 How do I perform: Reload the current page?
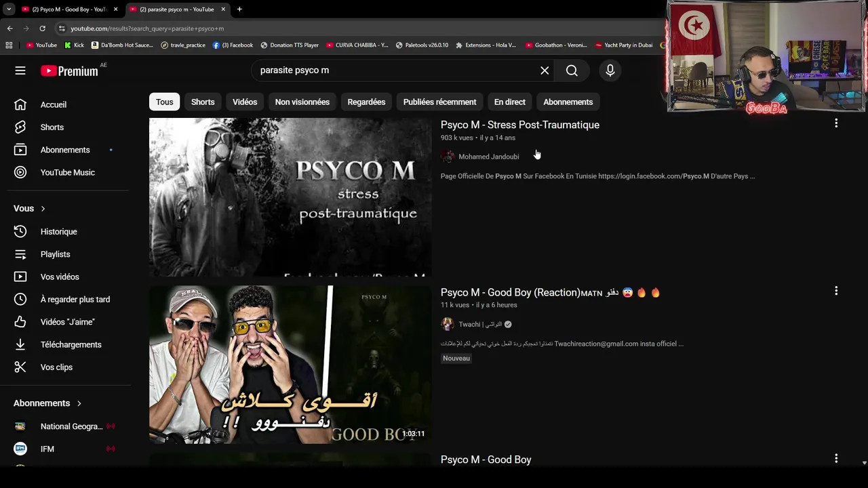click(x=42, y=28)
